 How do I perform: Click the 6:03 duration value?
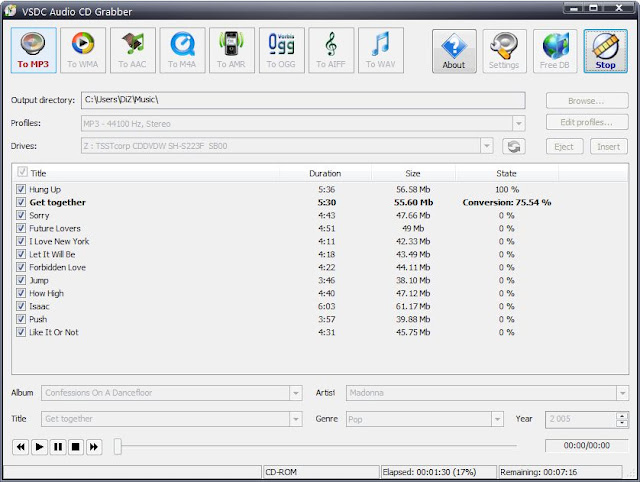click(x=327, y=306)
